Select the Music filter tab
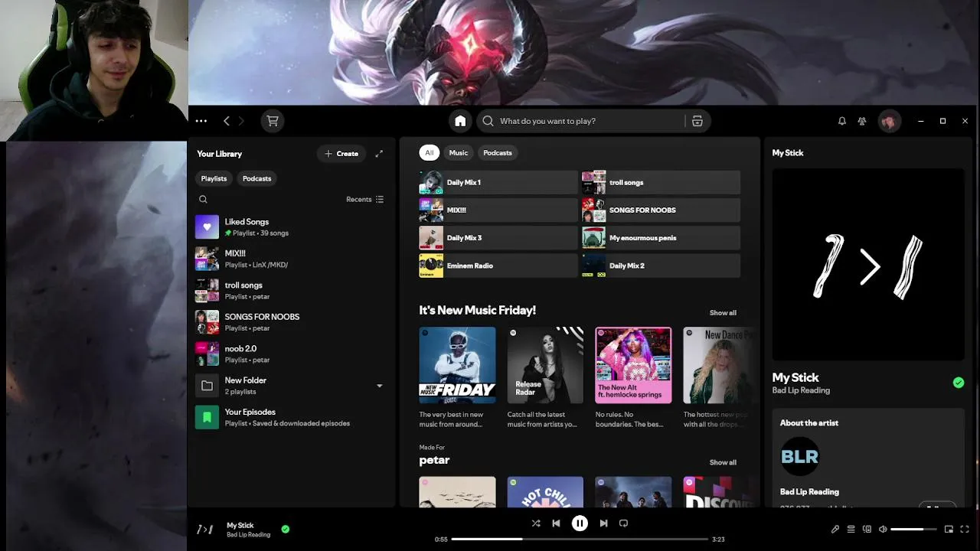The height and width of the screenshot is (551, 980). tap(458, 153)
